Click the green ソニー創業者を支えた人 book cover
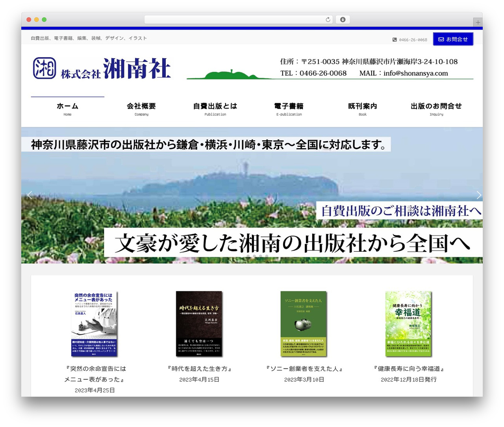The width and height of the screenshot is (504, 427). click(x=304, y=324)
